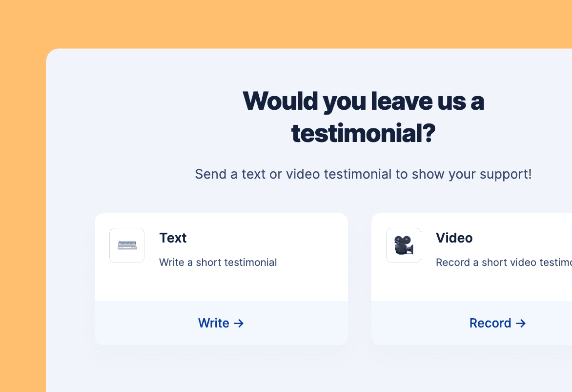Click the "Write a short testimonial" description
Viewport: 572px width, 392px height.
pyautogui.click(x=218, y=262)
